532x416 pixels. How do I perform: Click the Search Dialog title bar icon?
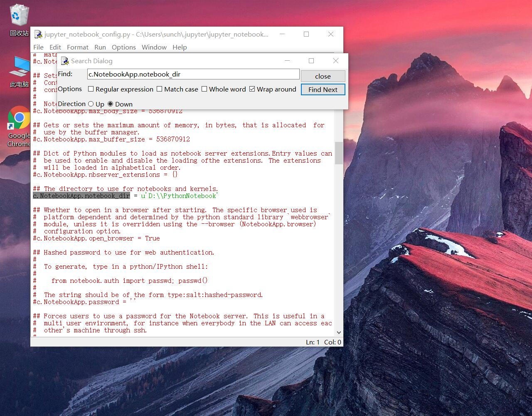[x=65, y=61]
